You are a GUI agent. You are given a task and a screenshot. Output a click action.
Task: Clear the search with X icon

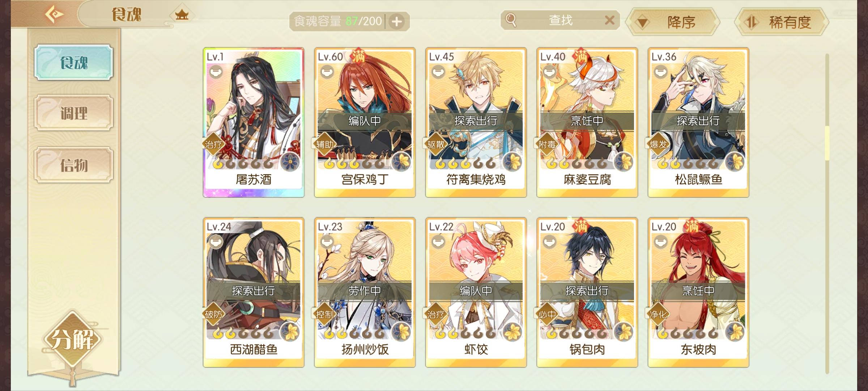click(x=609, y=20)
